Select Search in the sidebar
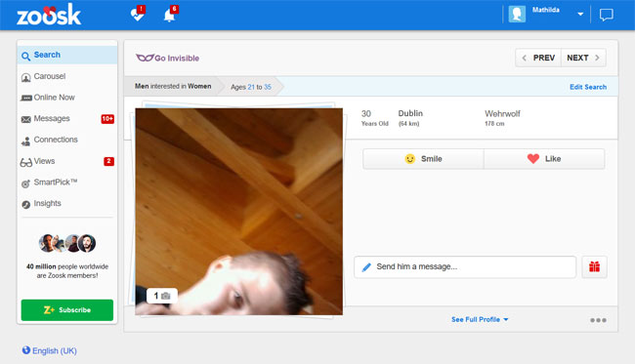The image size is (635, 364). pos(67,55)
